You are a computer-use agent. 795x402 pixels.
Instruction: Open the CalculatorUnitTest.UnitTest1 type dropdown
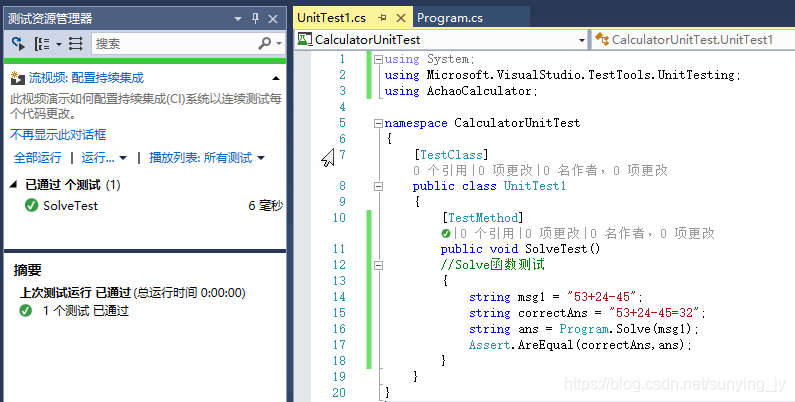click(x=692, y=40)
